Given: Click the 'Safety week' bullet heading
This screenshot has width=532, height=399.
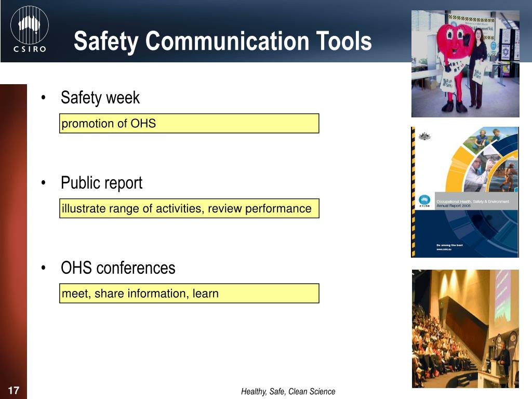Looking at the screenshot, I should click(100, 98).
